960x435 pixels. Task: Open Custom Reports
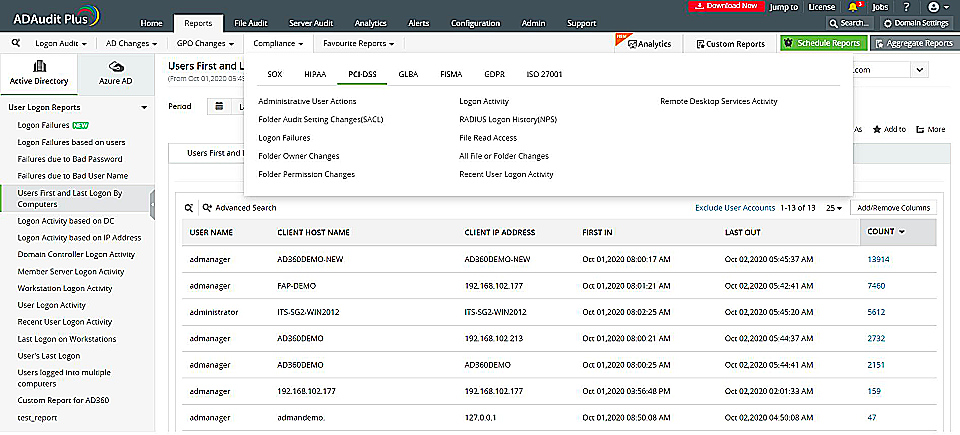(x=731, y=44)
